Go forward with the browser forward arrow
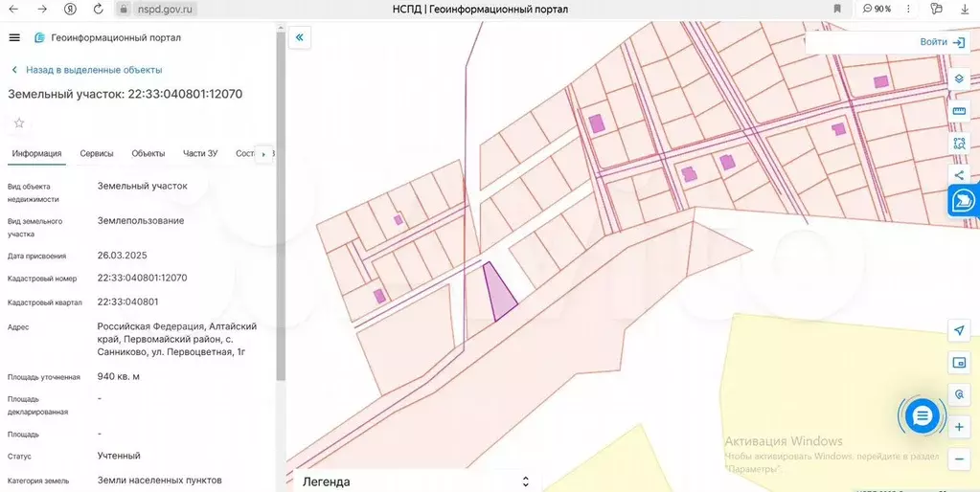This screenshot has width=980, height=492. 42,9
